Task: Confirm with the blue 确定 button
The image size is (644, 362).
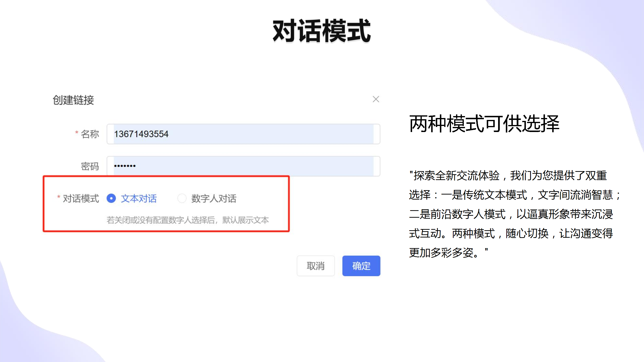Action: (x=361, y=266)
